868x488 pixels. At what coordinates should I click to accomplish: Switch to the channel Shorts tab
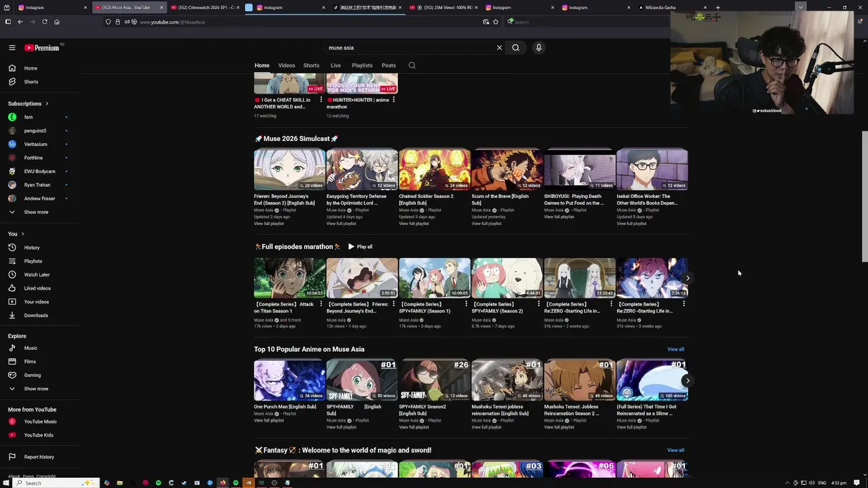click(x=311, y=66)
